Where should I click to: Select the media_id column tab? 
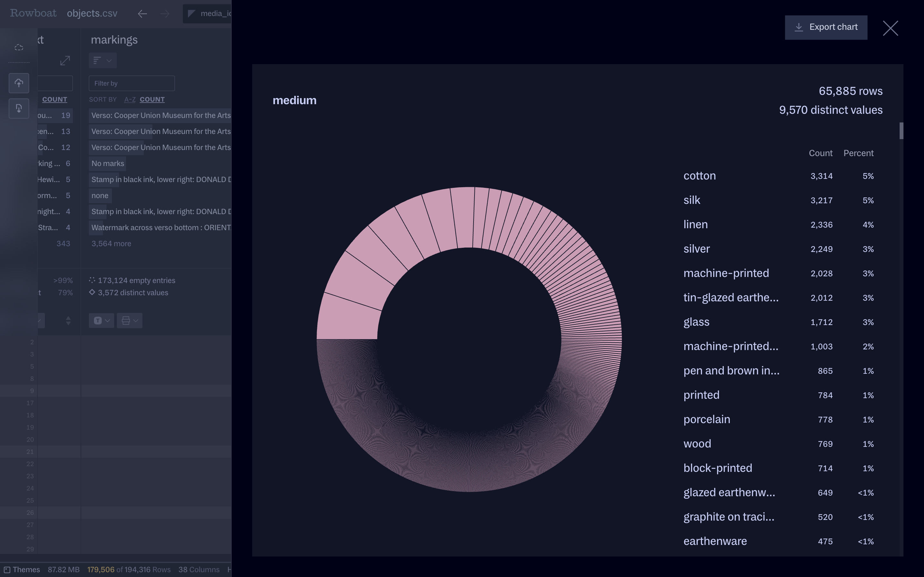tap(208, 14)
